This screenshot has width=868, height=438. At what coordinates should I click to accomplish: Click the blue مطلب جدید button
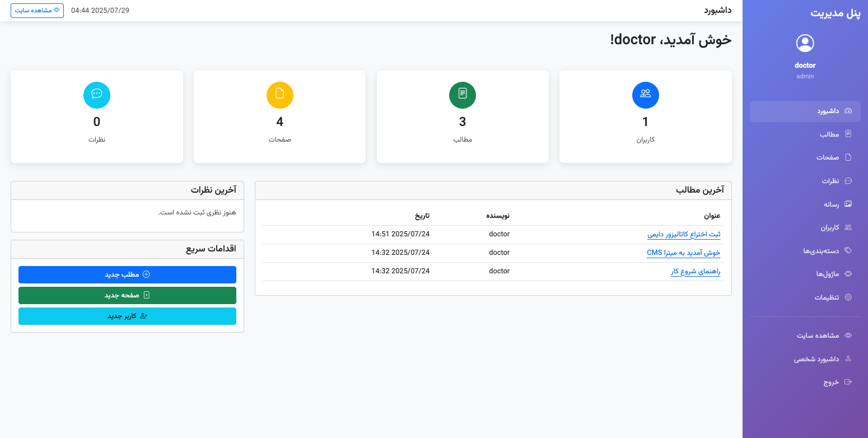127,274
